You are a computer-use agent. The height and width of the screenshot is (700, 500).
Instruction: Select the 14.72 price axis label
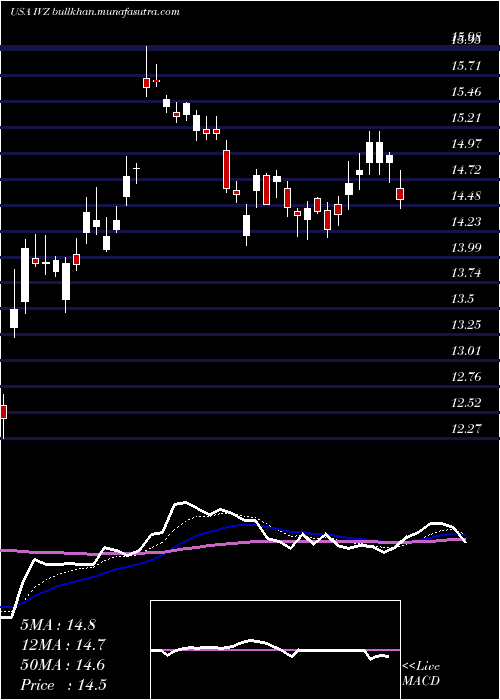[466, 170]
